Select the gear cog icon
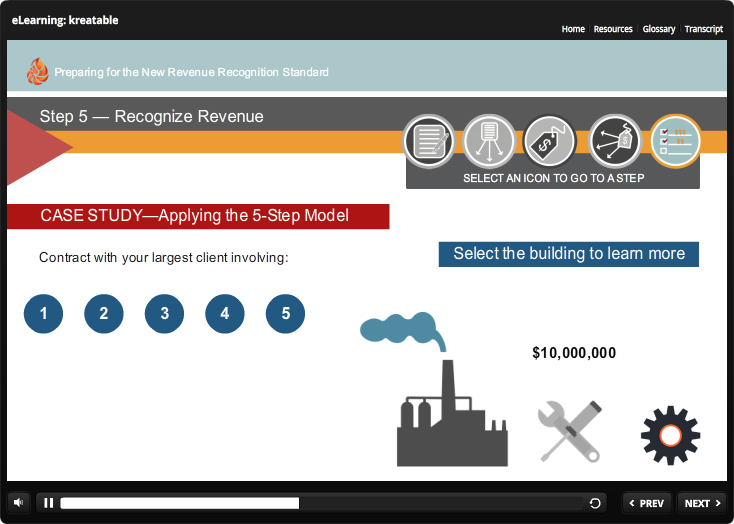This screenshot has width=734, height=524. pos(670,435)
